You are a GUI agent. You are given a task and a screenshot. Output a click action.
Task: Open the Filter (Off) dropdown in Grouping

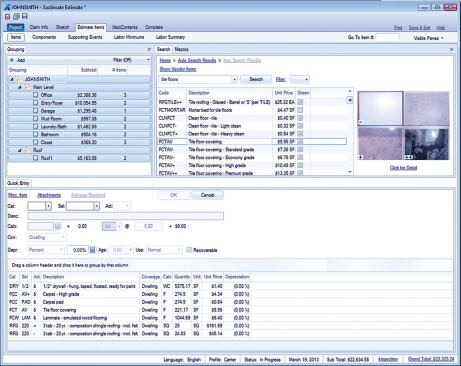pos(148,60)
